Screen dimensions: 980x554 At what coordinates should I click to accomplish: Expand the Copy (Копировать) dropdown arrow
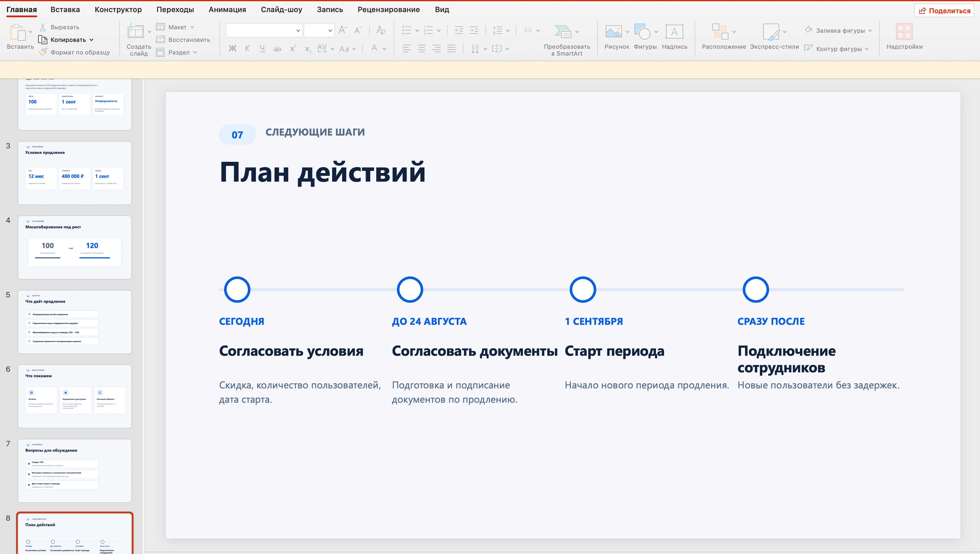[x=91, y=40]
